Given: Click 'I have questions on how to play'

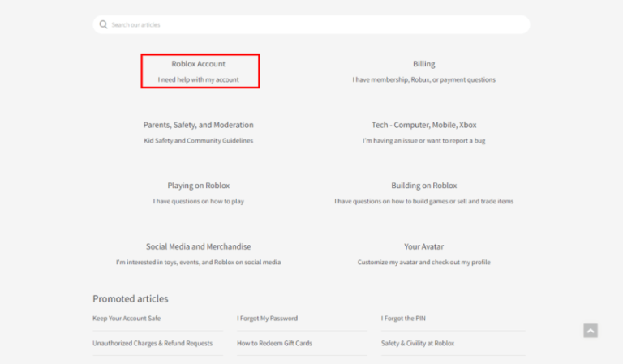Looking at the screenshot, I should click(198, 202).
